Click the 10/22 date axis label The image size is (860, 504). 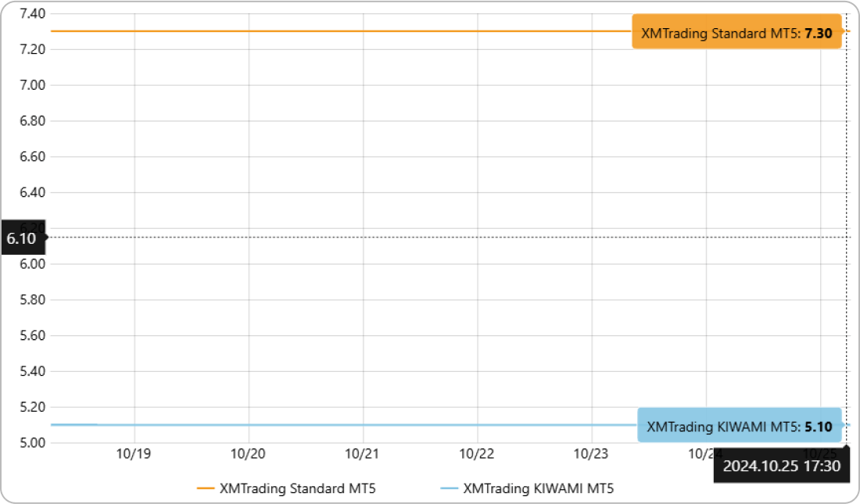[477, 454]
